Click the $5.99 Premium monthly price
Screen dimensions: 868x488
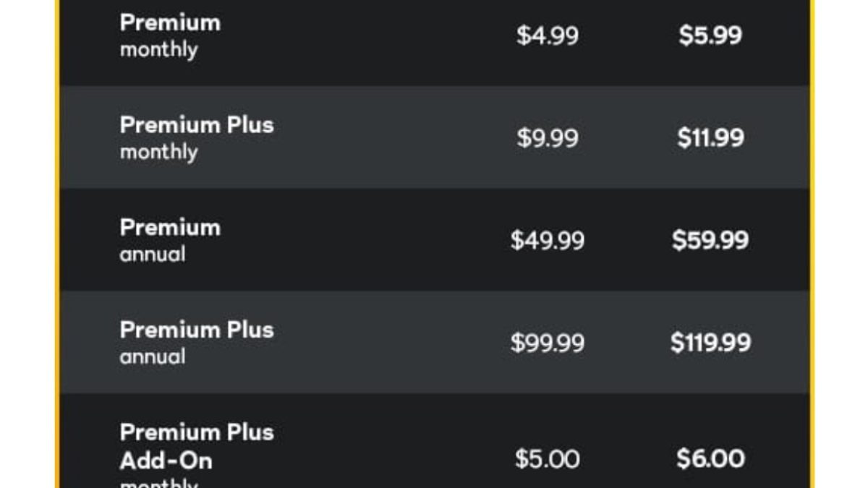pyautogui.click(x=710, y=35)
